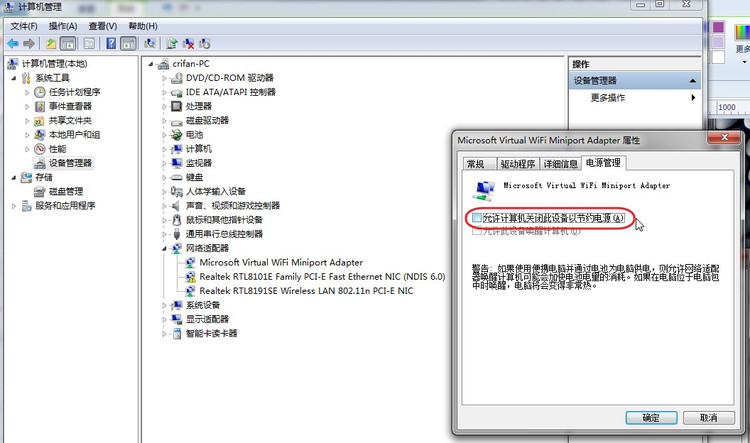Click the 监视器 monitor icon
750x443 pixels.
point(176,163)
